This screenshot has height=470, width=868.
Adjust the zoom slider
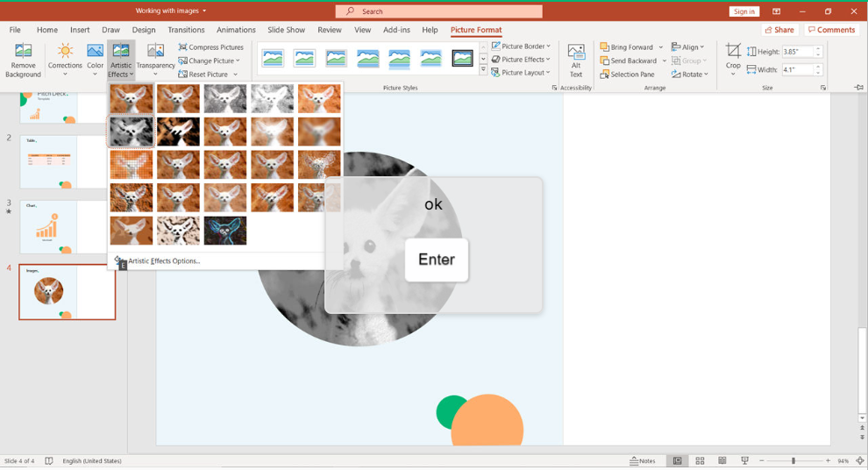coord(793,460)
